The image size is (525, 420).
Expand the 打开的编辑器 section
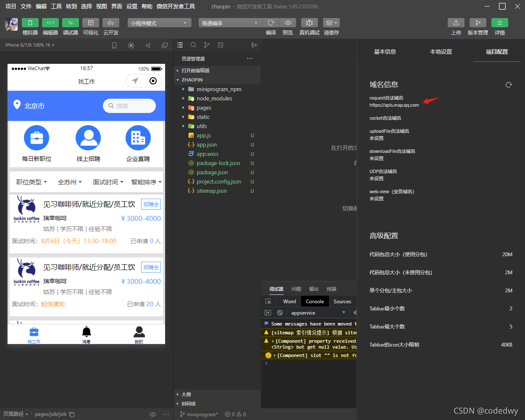pyautogui.click(x=217, y=71)
